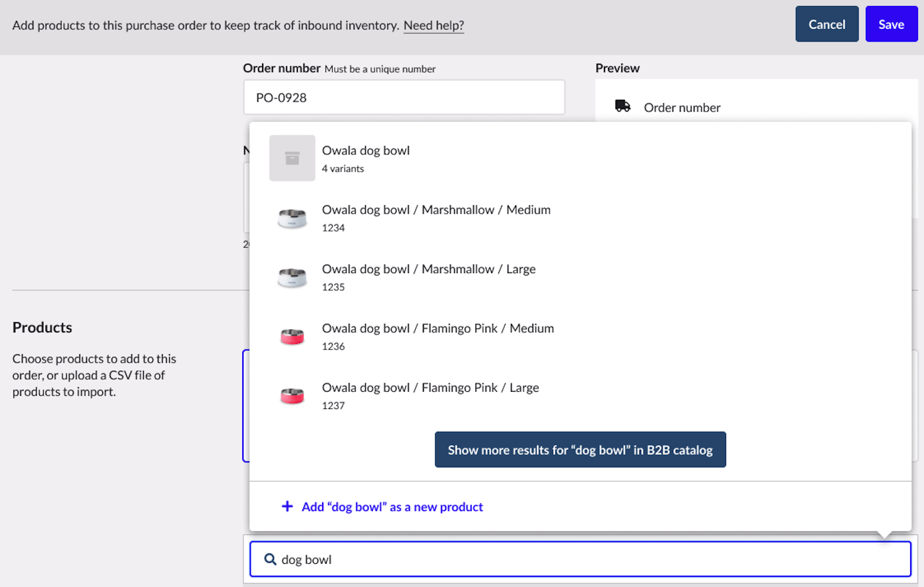
Task: Click the Save button
Action: click(891, 24)
